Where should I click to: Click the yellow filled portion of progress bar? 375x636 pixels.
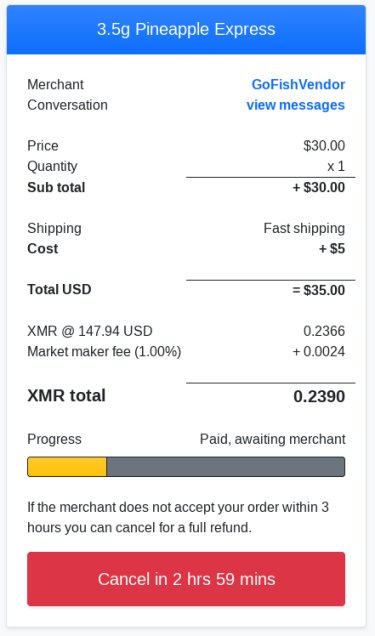67,467
